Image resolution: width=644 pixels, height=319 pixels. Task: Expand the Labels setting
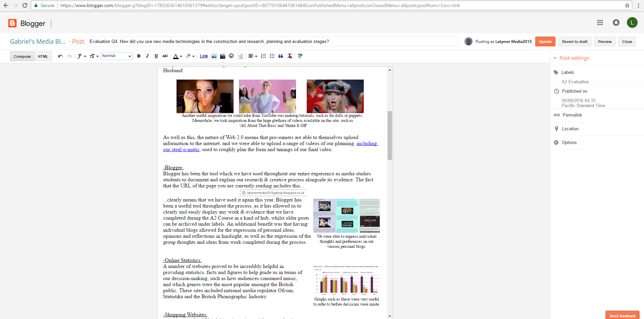(x=567, y=72)
